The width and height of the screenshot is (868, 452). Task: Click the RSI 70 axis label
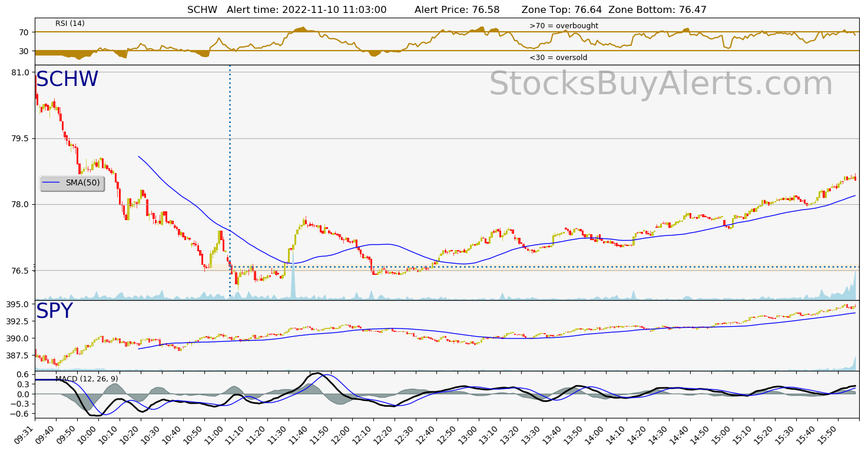point(24,32)
